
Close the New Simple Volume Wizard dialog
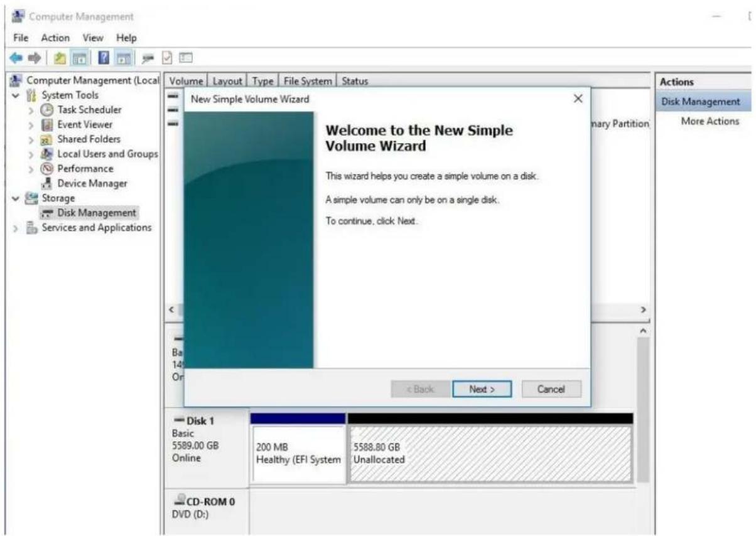(578, 99)
